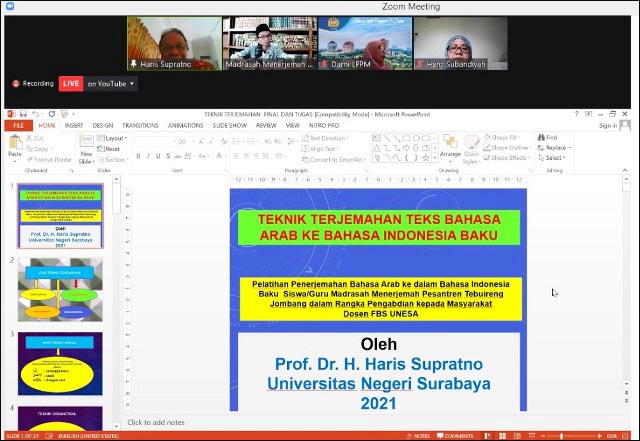
Task: Select the text box shape in gallery
Action: 377,138
